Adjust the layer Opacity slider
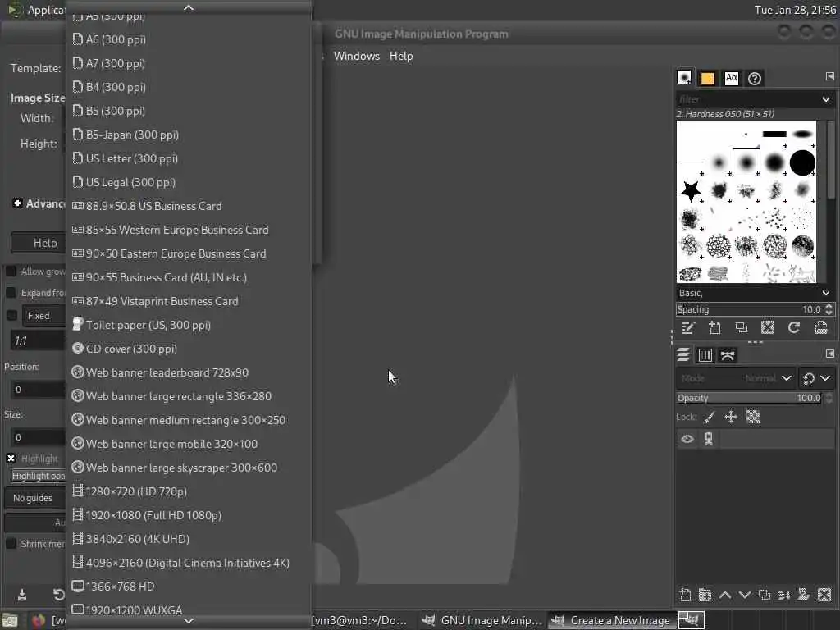The width and height of the screenshot is (840, 630). coord(749,398)
